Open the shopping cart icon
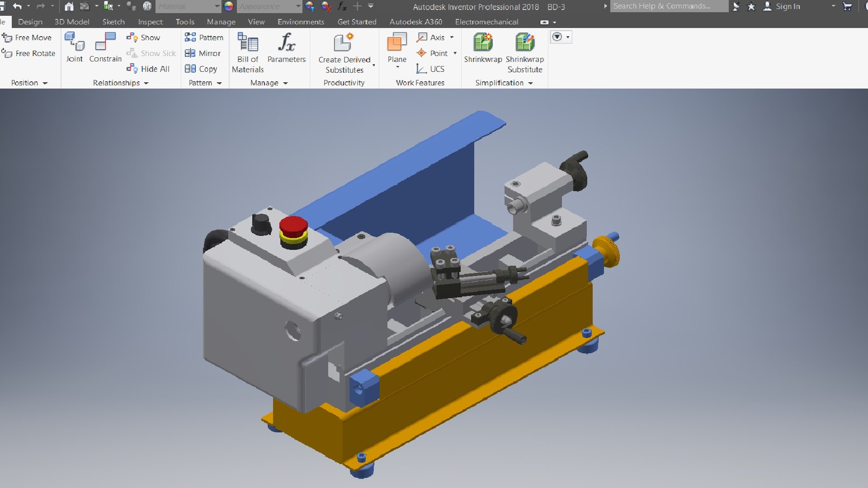868x488 pixels. click(x=848, y=6)
